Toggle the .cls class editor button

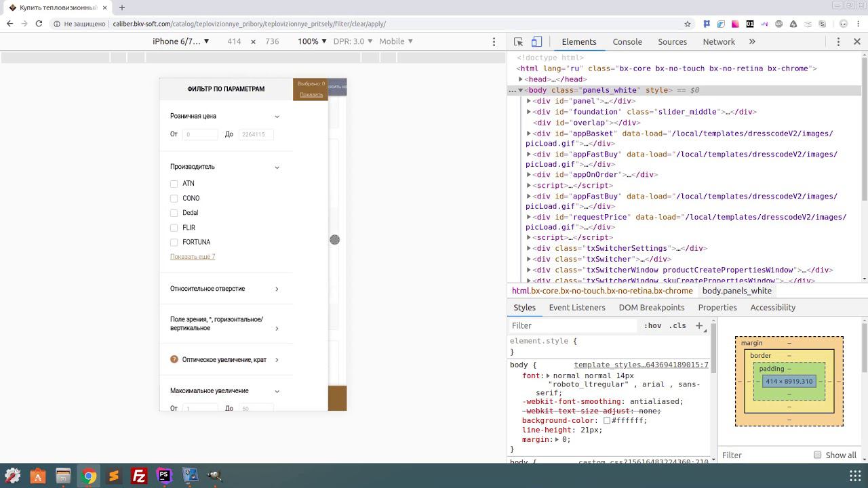pyautogui.click(x=677, y=325)
